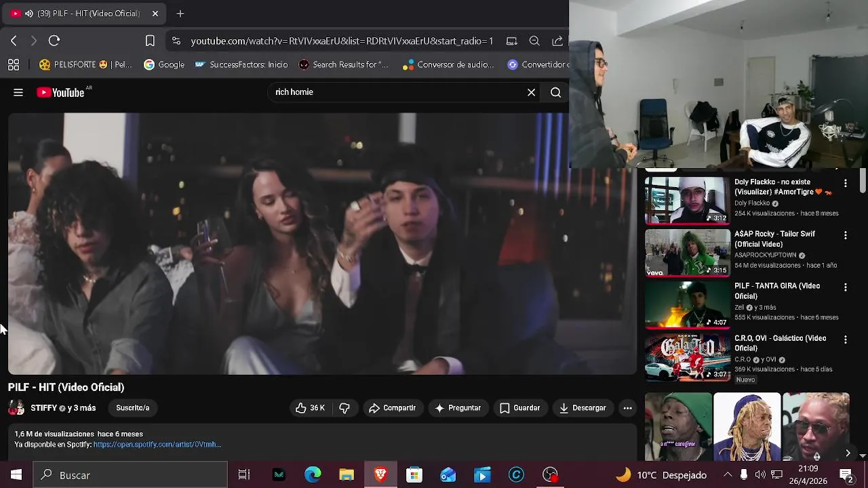
Task: Mute the tab via speaker icon
Action: click(29, 14)
